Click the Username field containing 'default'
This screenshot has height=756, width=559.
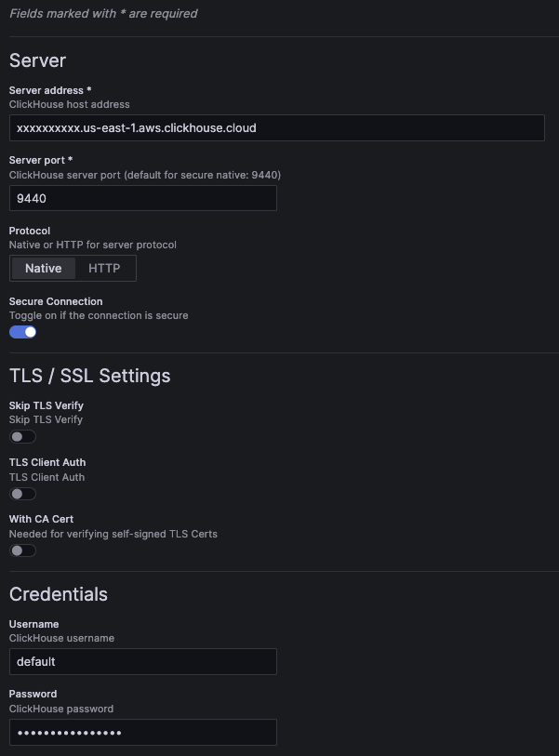[x=142, y=661]
